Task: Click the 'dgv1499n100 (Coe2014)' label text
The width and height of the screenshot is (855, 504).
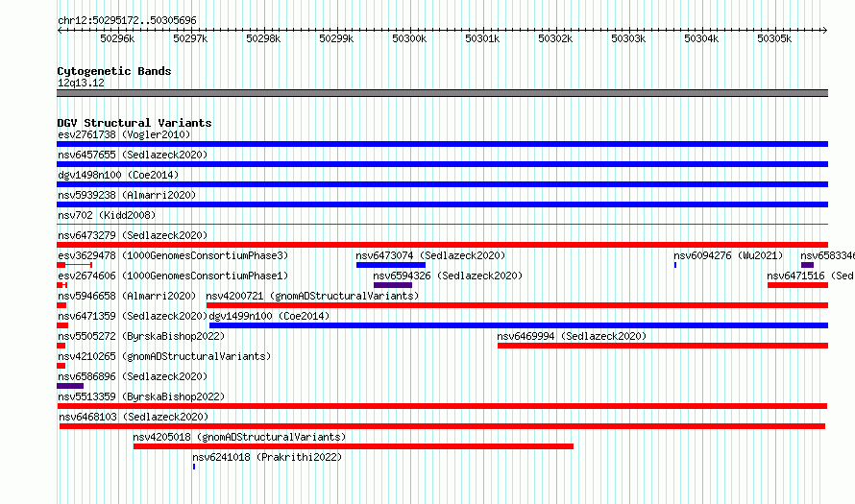Action: pyautogui.click(x=269, y=316)
